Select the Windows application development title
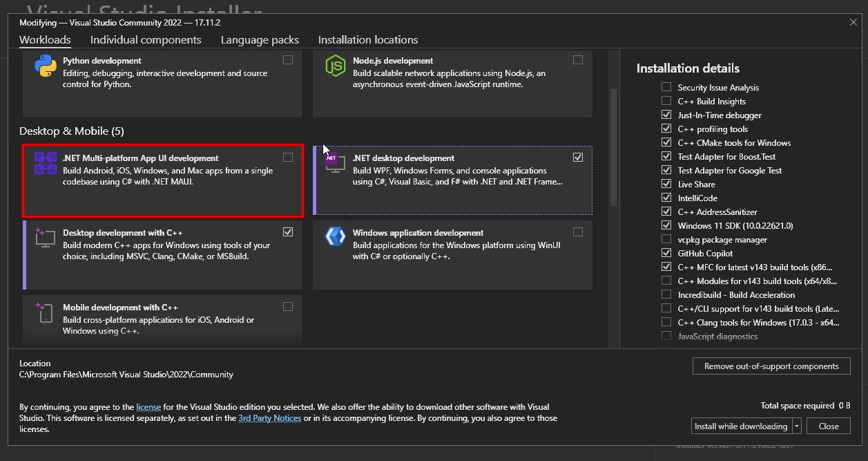Image resolution: width=868 pixels, height=461 pixels. [418, 233]
